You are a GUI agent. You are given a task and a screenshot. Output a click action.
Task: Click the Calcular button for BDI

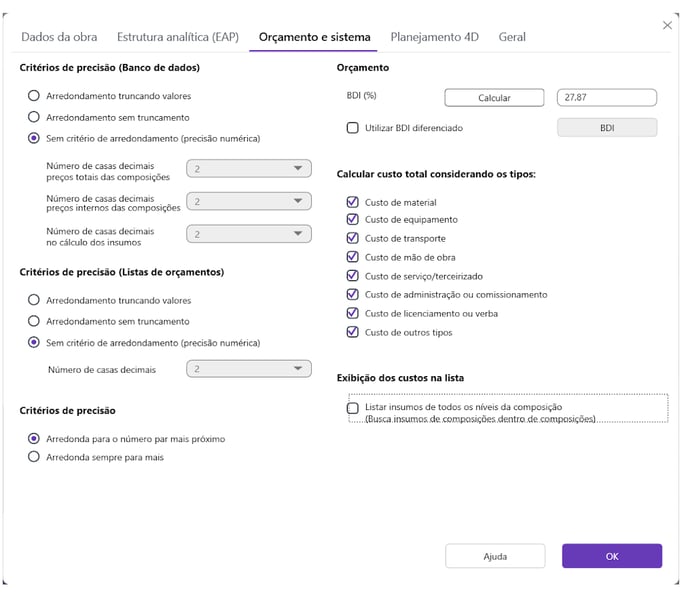click(494, 98)
